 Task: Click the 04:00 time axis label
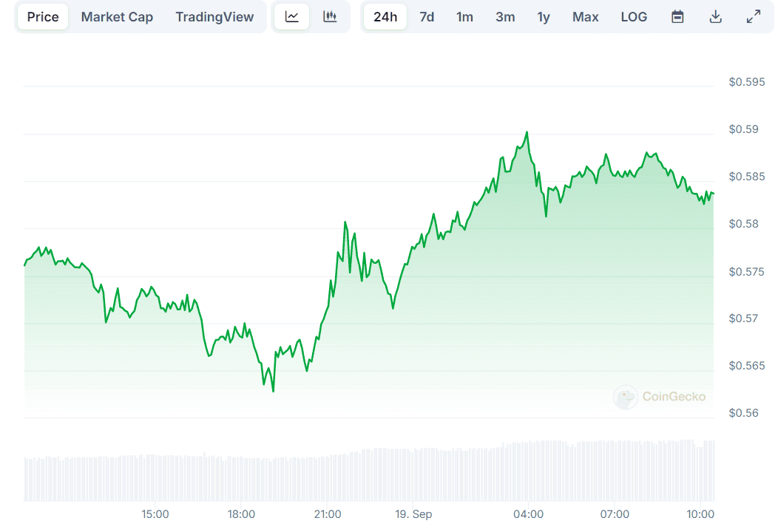point(529,514)
